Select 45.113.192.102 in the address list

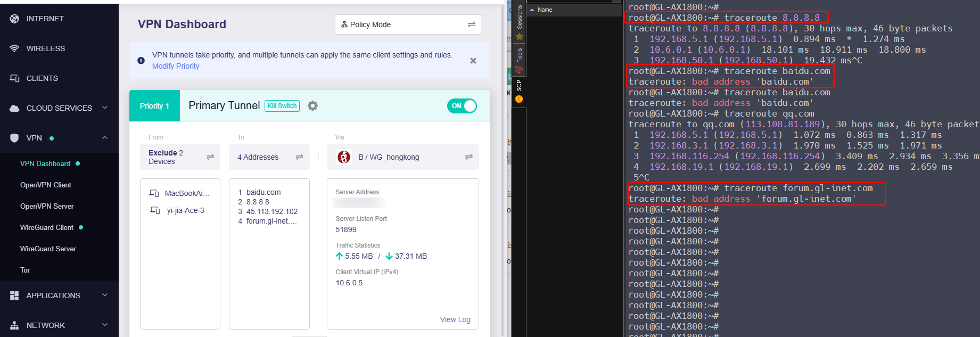pyautogui.click(x=272, y=211)
